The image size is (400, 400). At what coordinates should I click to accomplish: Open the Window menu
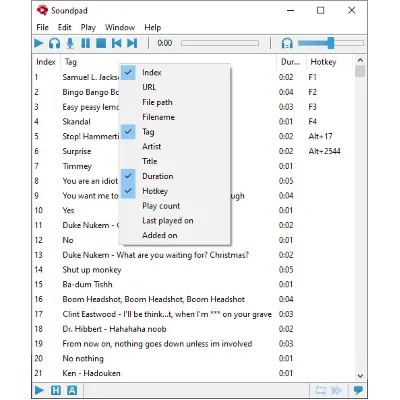point(120,27)
